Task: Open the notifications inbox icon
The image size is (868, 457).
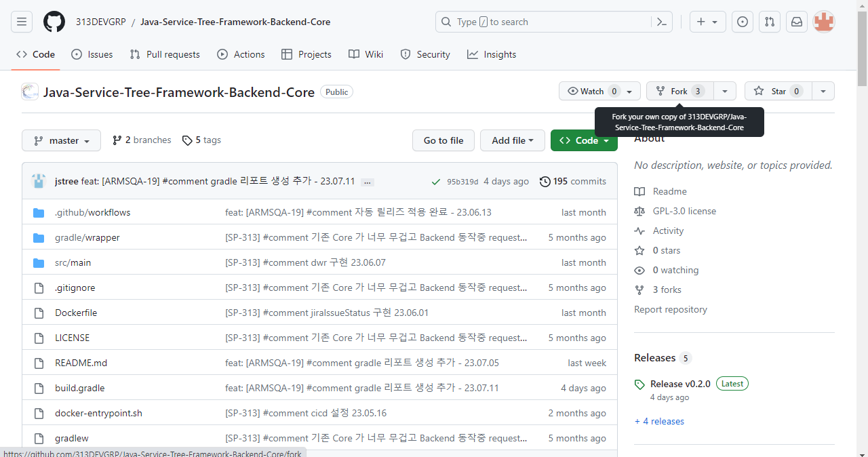Action: (797, 22)
